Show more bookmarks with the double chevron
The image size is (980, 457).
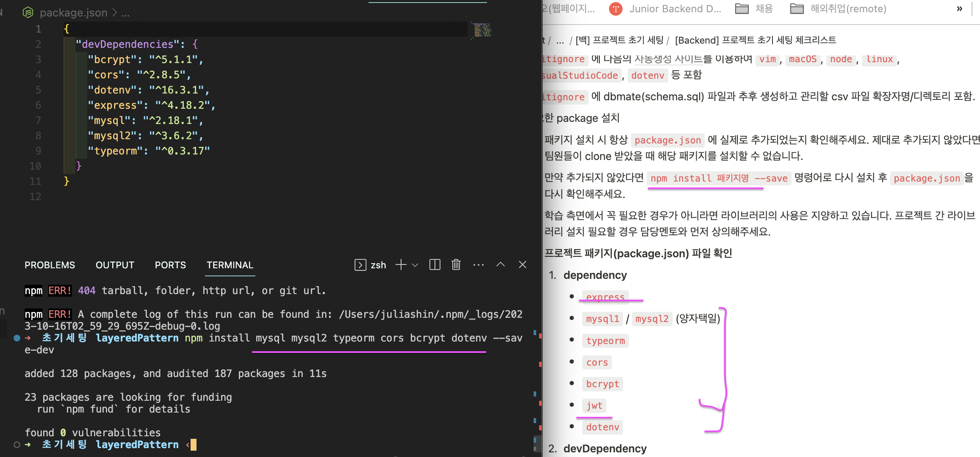959,9
